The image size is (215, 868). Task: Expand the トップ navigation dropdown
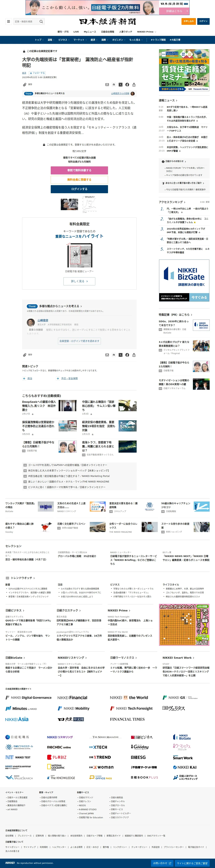point(39,40)
